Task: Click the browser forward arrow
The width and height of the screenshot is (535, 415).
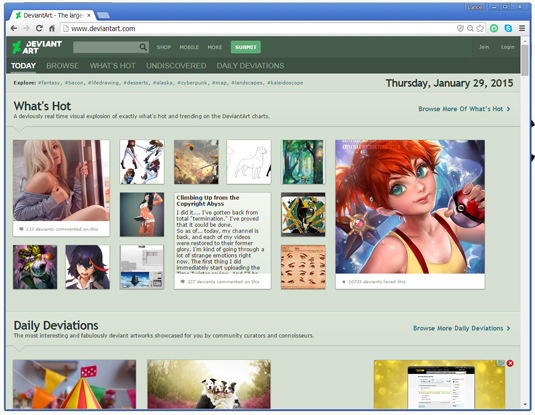Action: click(26, 28)
